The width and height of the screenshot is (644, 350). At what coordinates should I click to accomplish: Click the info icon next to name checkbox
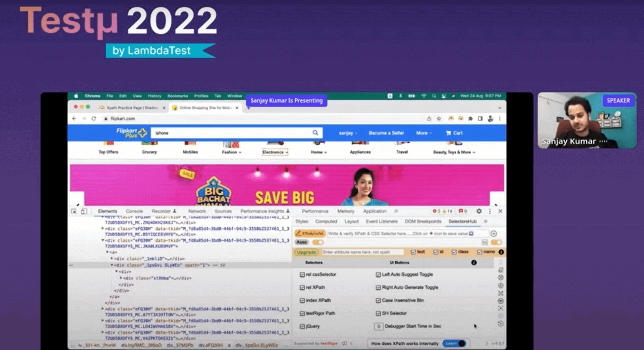click(x=501, y=252)
